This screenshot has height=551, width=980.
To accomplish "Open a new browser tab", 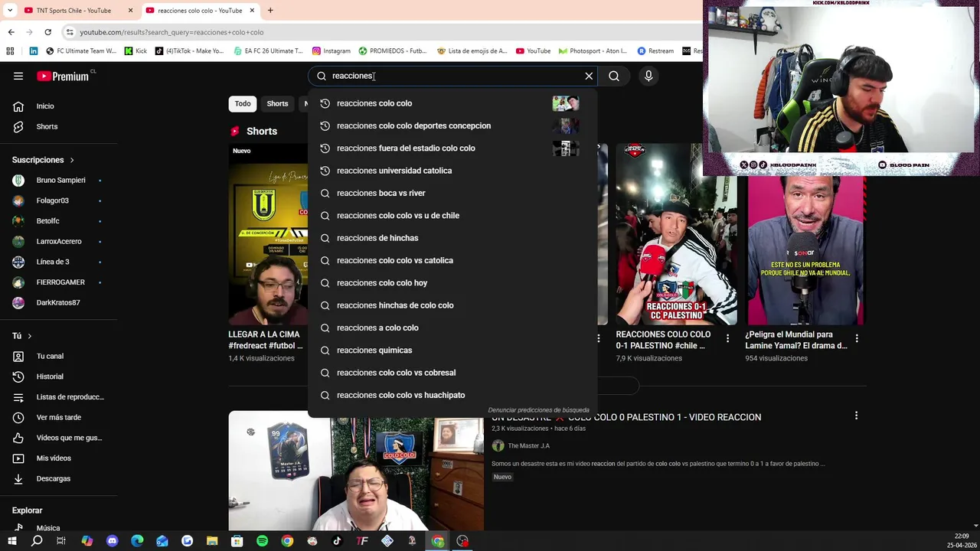I will (x=270, y=11).
